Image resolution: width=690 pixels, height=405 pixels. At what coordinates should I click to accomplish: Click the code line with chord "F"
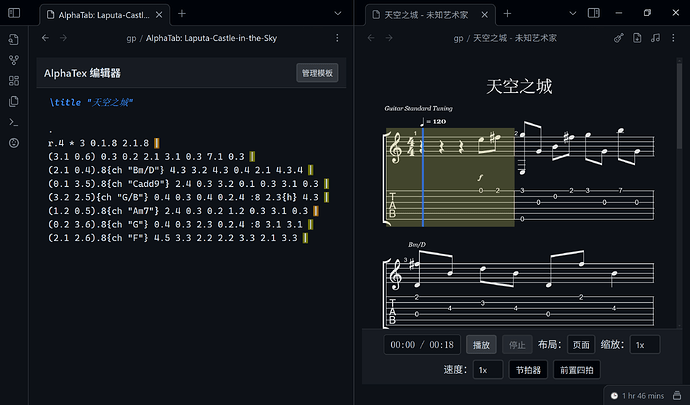coord(178,238)
